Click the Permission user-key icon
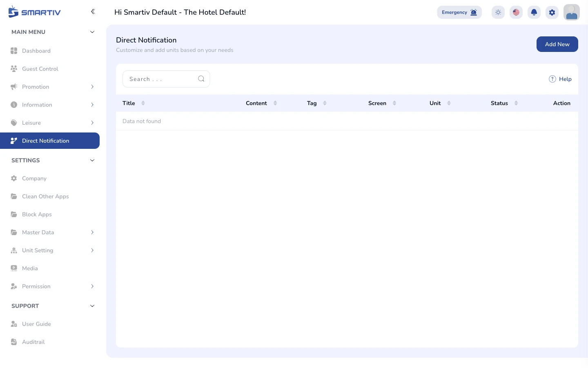The height and width of the screenshot is (368, 588). [14, 286]
